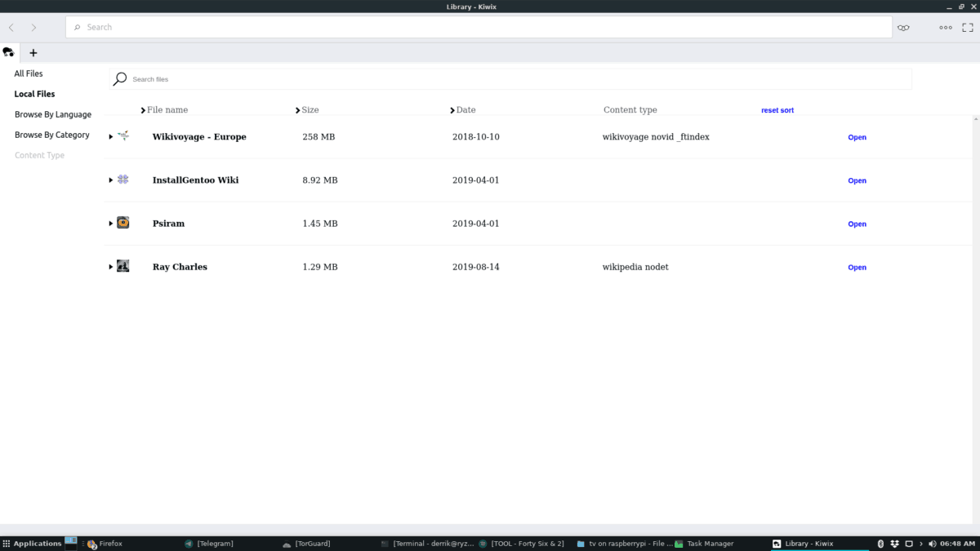The width and height of the screenshot is (980, 551).
Task: Click the 258 MB size value
Action: tap(318, 137)
